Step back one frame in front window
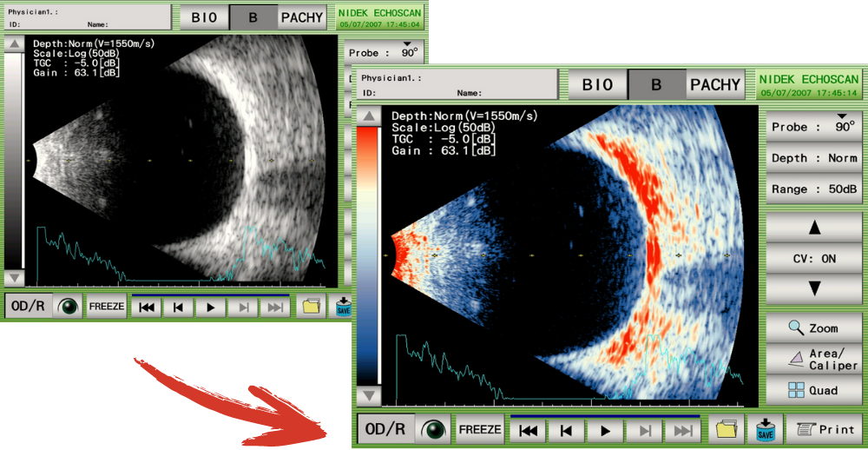Screen dimensions: 868x450 click(566, 430)
